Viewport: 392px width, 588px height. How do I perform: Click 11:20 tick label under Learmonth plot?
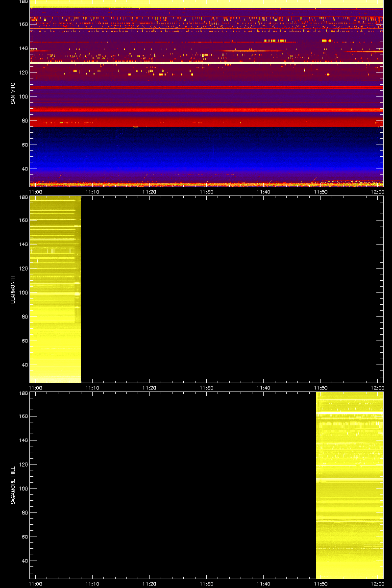click(149, 388)
